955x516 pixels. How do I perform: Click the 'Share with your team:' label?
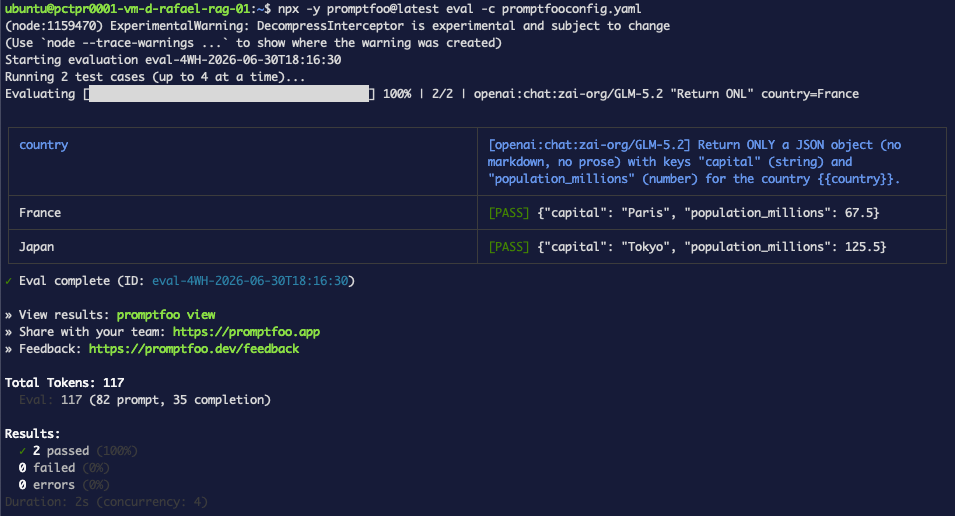92,332
